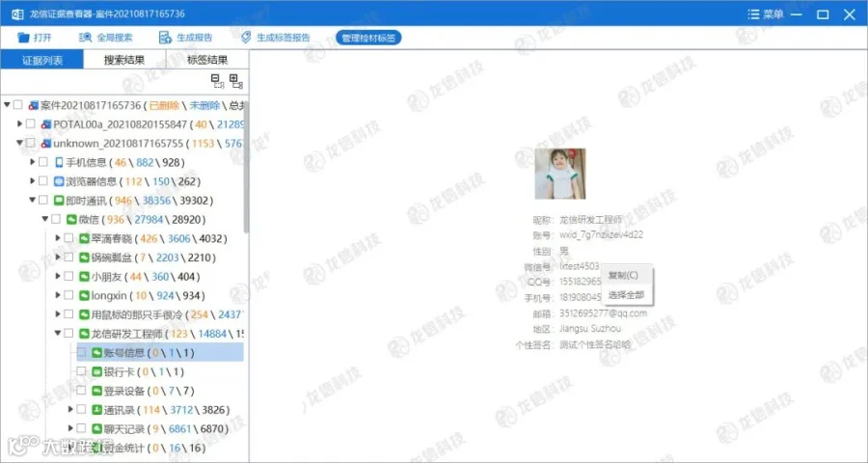
Task: Collapse the 即时通讯 node
Action: [33, 200]
